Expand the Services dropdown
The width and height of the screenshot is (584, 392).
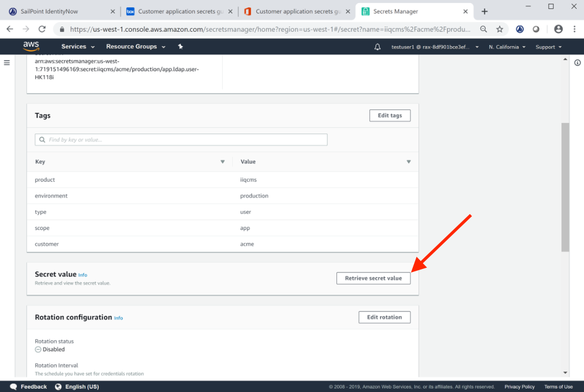click(78, 47)
